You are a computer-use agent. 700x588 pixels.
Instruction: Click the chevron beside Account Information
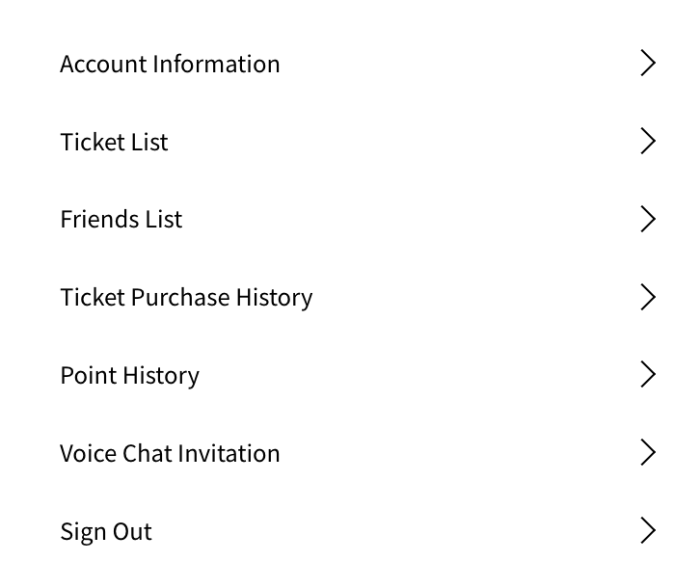pos(648,64)
